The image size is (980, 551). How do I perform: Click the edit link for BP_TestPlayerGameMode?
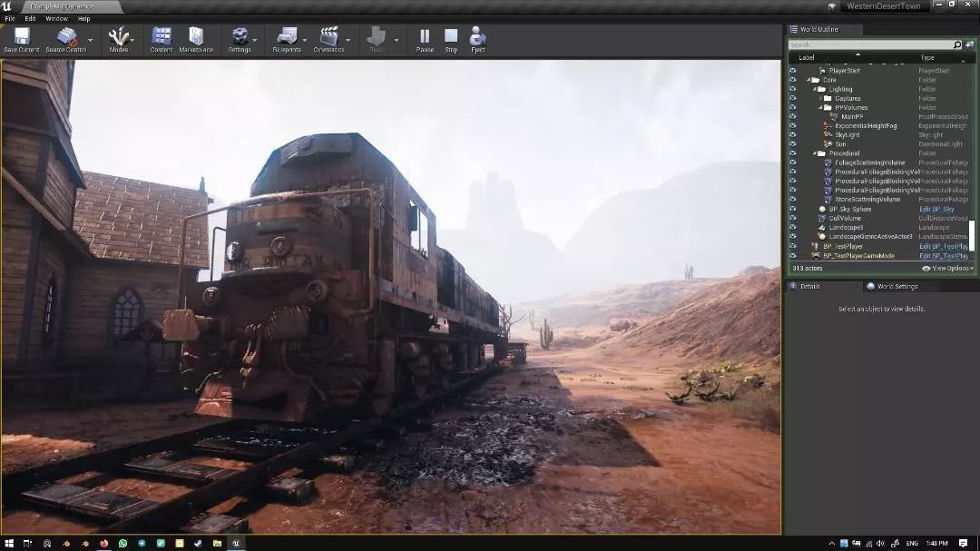[x=943, y=256]
